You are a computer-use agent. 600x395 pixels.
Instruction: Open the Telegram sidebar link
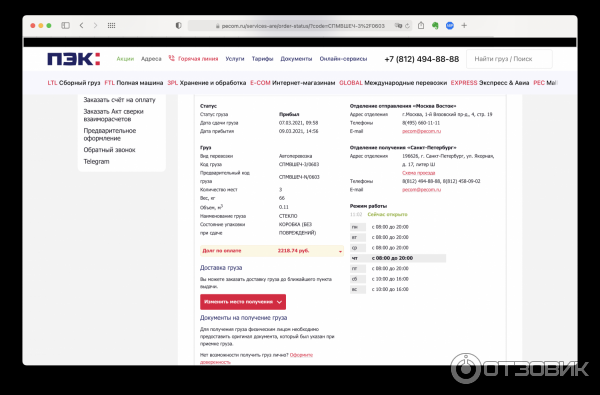pyautogui.click(x=96, y=162)
